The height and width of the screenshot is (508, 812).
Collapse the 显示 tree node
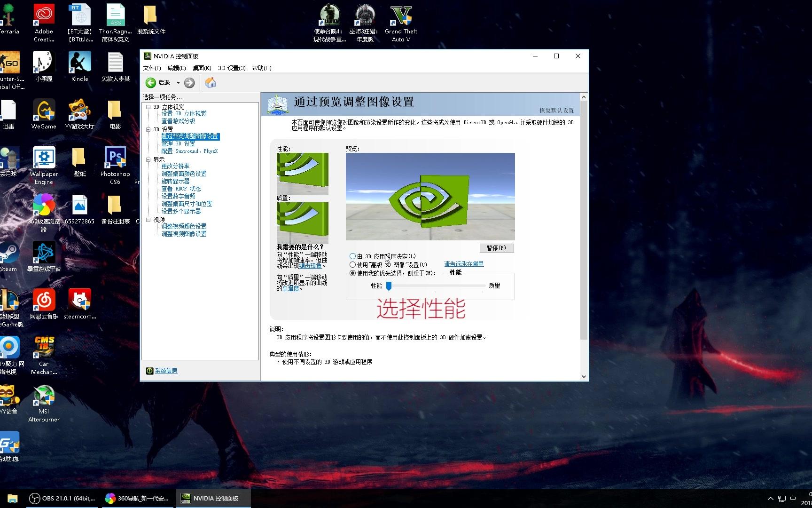pyautogui.click(x=148, y=159)
